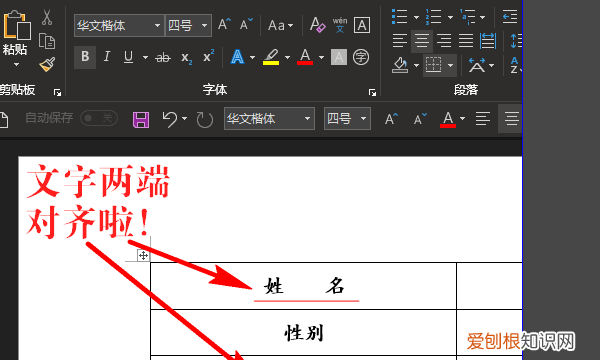The width and height of the screenshot is (600, 360).
Task: Activate the Format Painter brush
Action: [x=47, y=65]
